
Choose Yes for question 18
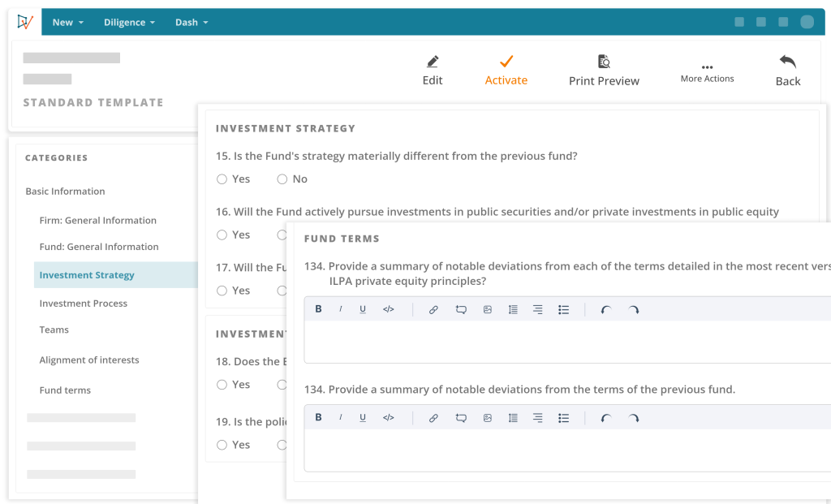click(222, 384)
